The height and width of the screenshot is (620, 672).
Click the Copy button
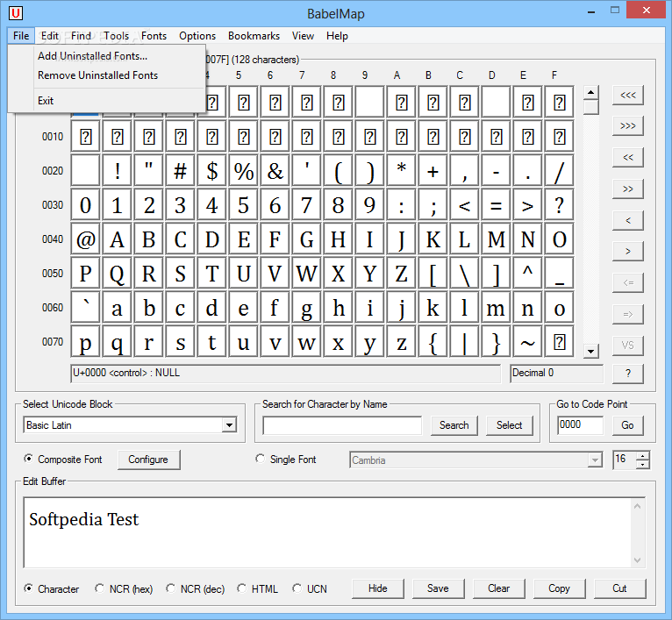coord(560,588)
